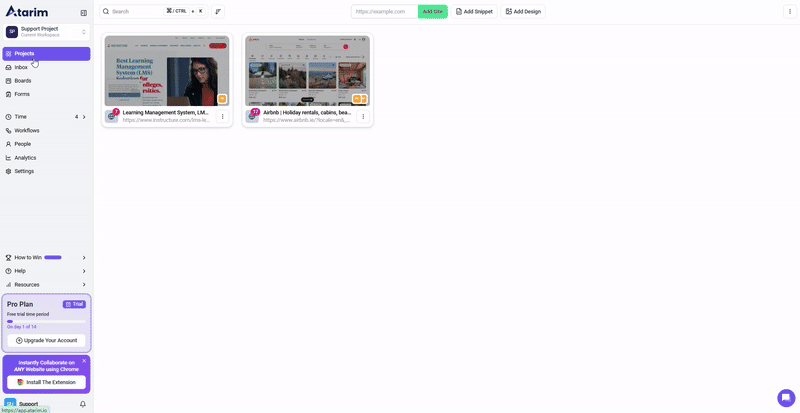Expand the Resources menu
Viewport: 800px width, 413px height.
84,285
